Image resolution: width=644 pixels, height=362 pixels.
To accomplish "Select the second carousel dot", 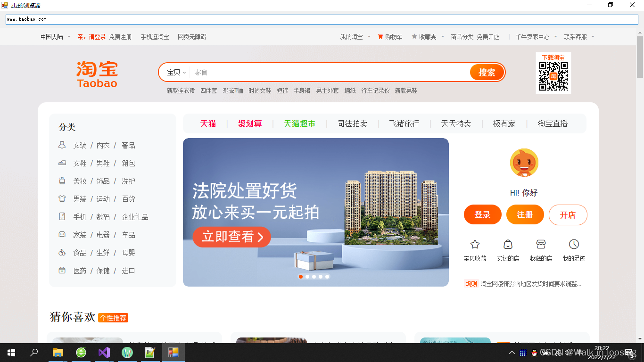I will coord(307,277).
